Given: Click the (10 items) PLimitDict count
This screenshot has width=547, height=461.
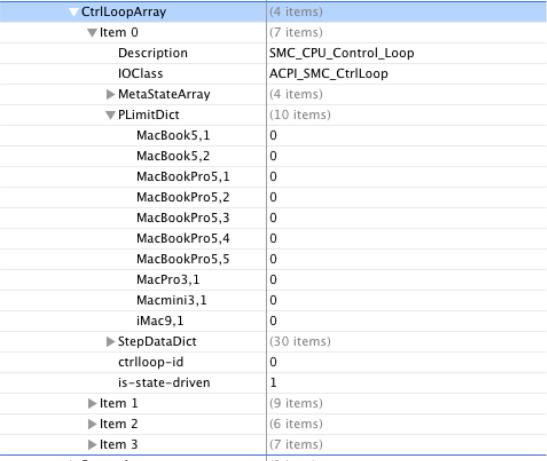Looking at the screenshot, I should pyautogui.click(x=300, y=115).
